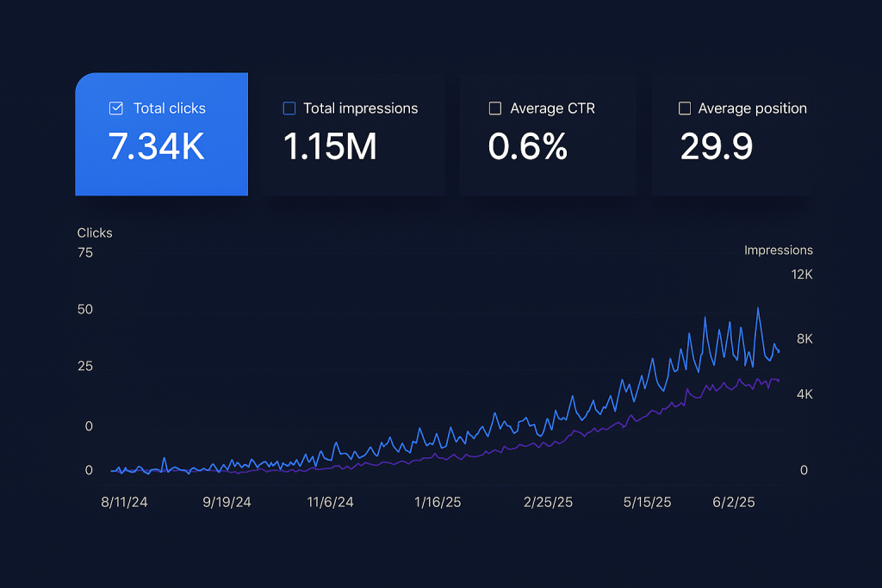Click the 75 tick on the Clicks axis
The width and height of the screenshot is (882, 588).
tap(84, 253)
